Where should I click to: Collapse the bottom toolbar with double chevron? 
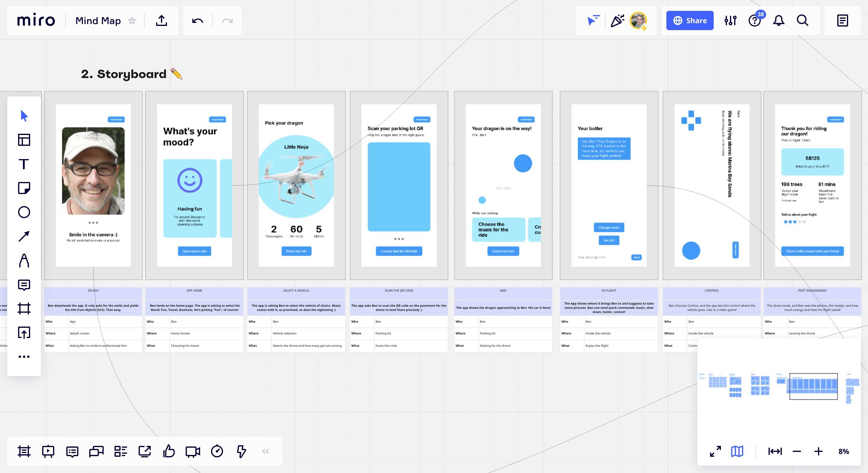coord(266,451)
